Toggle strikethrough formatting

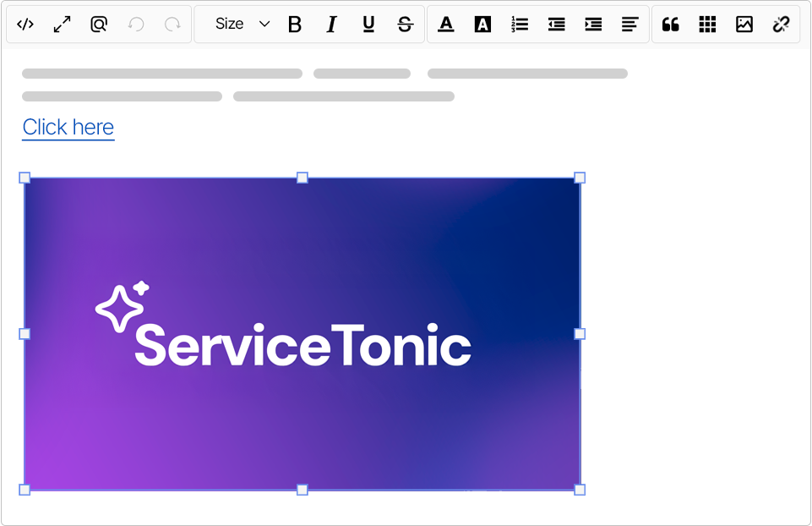[x=405, y=25]
